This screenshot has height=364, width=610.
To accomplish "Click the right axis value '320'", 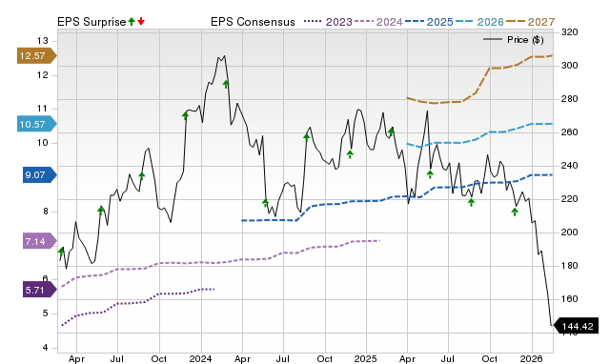I will (x=570, y=32).
